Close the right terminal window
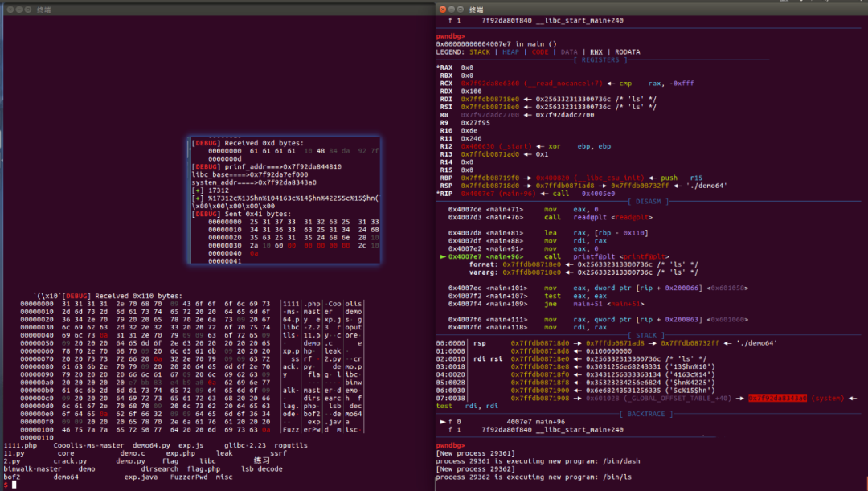The image size is (868, 491). [x=442, y=10]
